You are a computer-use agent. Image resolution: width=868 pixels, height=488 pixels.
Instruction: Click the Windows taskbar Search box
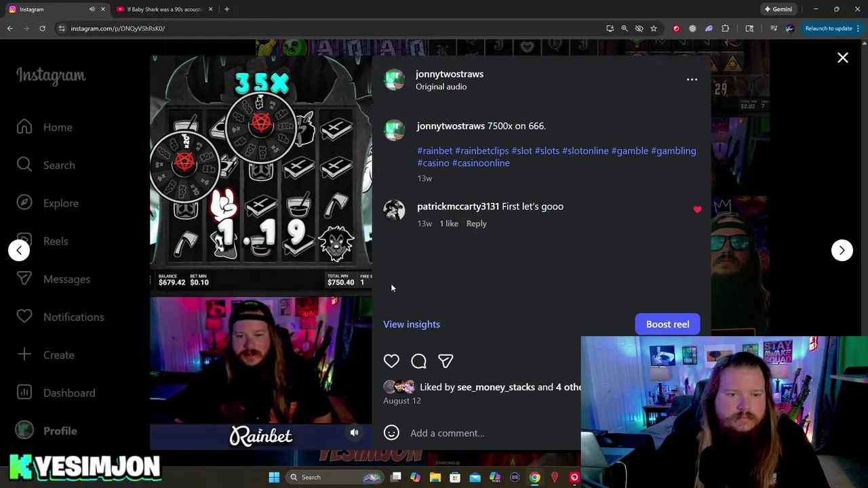tap(334, 477)
